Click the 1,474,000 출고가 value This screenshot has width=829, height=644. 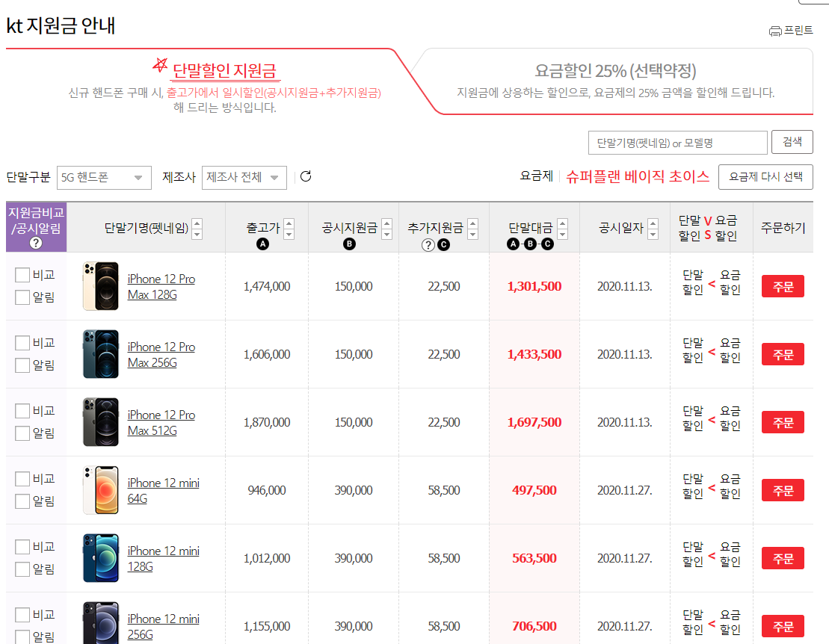(x=267, y=286)
